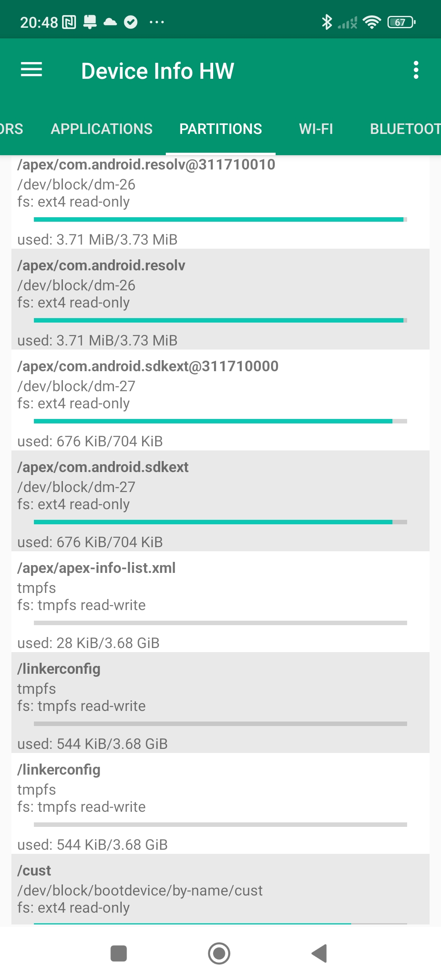Tap usage bar of /apex/com.android.sdkext@311710000
The width and height of the screenshot is (441, 980).
point(220,421)
